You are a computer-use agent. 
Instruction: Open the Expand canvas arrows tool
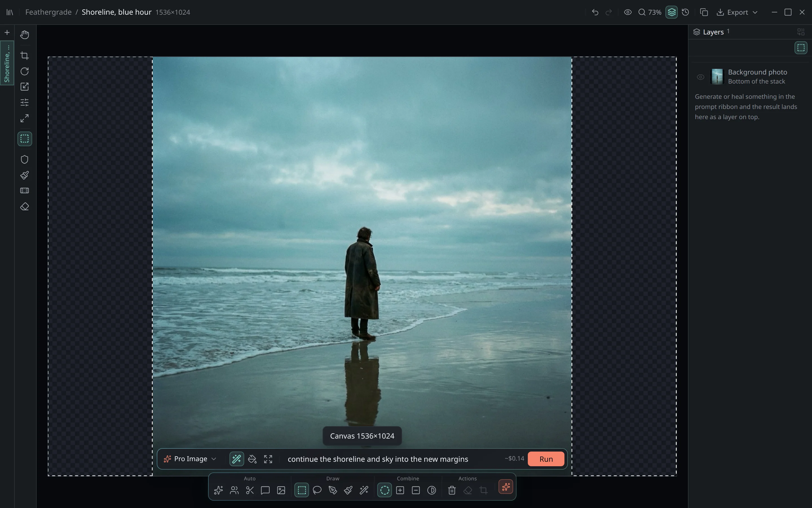[x=25, y=118]
